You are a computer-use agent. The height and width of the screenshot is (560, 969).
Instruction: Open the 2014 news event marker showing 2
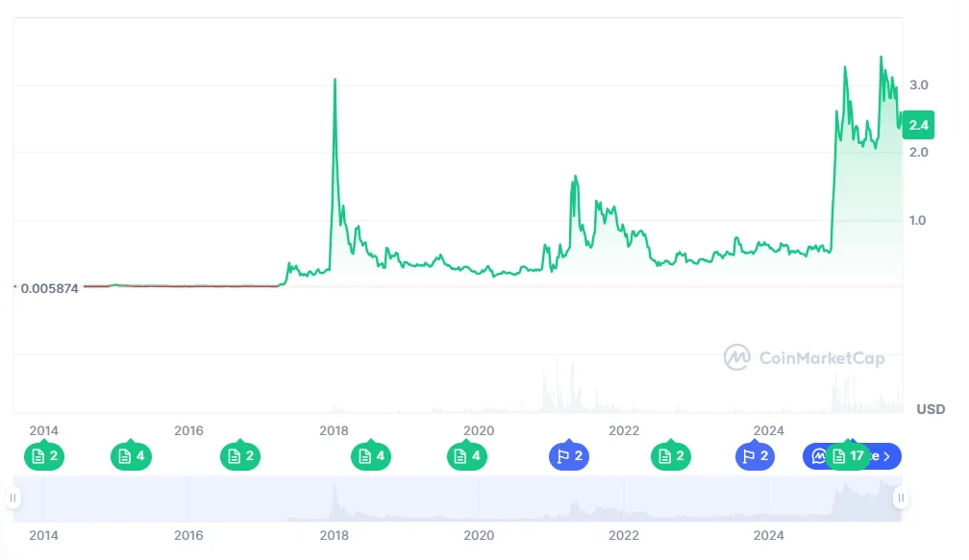44,456
